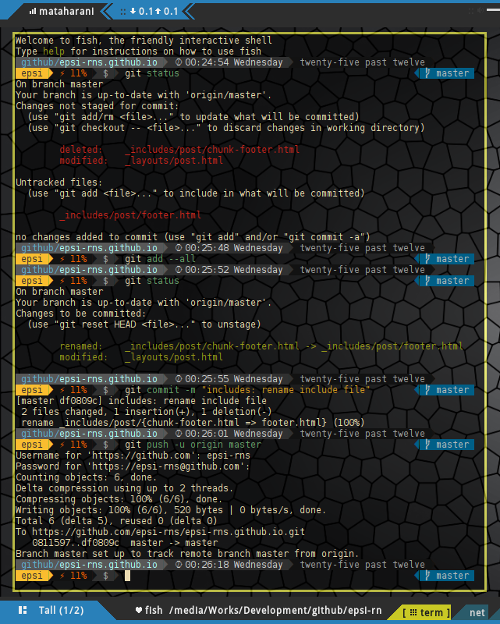Click the upload arrow network speed icon
The width and height of the screenshot is (500, 624).
(158, 12)
